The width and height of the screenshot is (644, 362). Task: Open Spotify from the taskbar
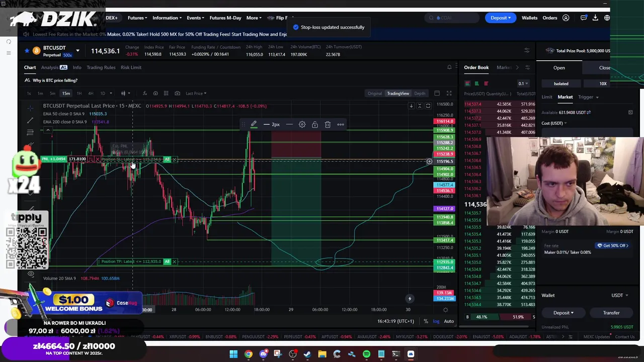[366, 354]
